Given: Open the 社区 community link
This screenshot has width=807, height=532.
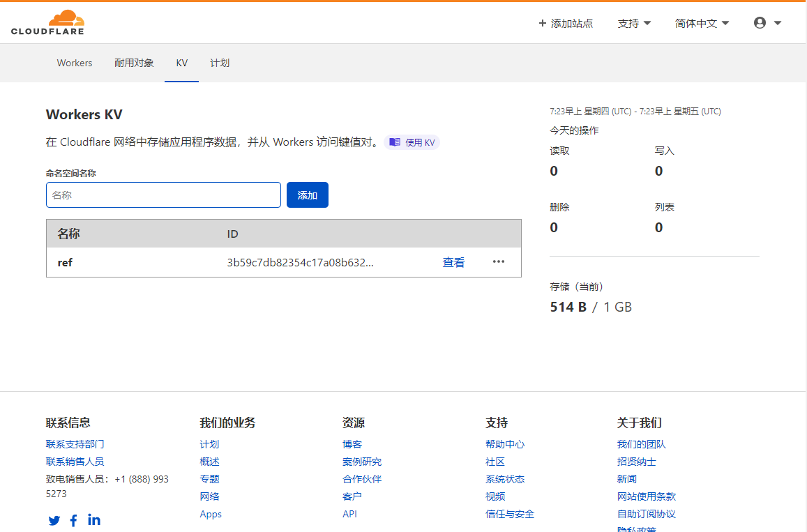Looking at the screenshot, I should [x=495, y=462].
